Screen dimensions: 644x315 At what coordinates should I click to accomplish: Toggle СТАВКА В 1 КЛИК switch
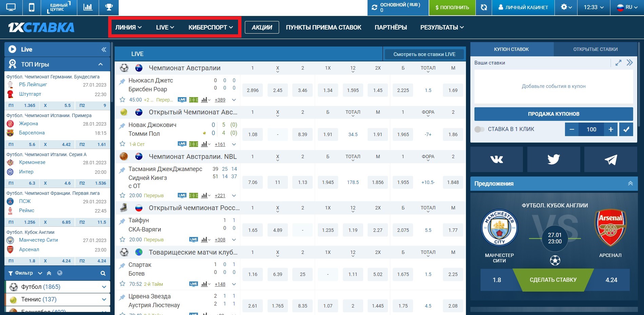479,129
